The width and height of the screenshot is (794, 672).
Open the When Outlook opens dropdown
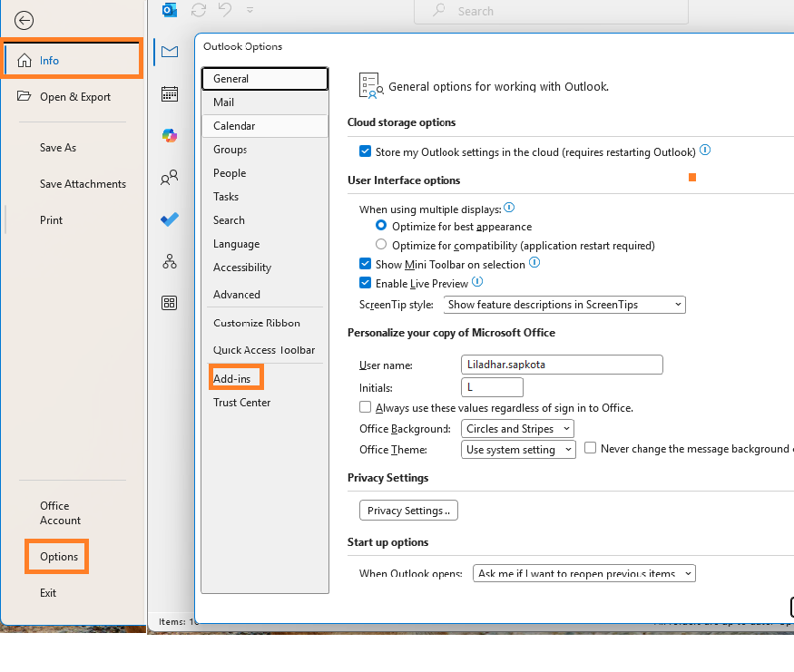coord(584,573)
